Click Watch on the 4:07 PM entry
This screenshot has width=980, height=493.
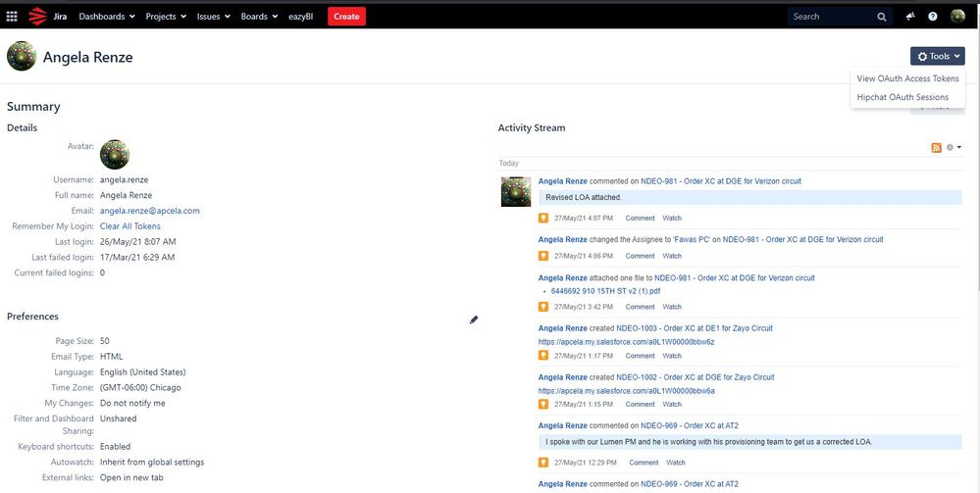[672, 218]
